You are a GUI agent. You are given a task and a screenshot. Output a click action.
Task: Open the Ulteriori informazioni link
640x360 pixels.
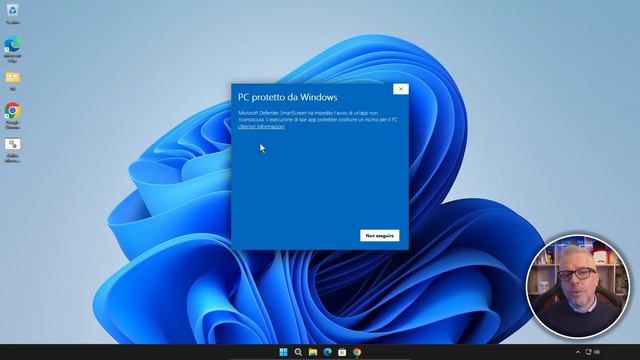261,127
